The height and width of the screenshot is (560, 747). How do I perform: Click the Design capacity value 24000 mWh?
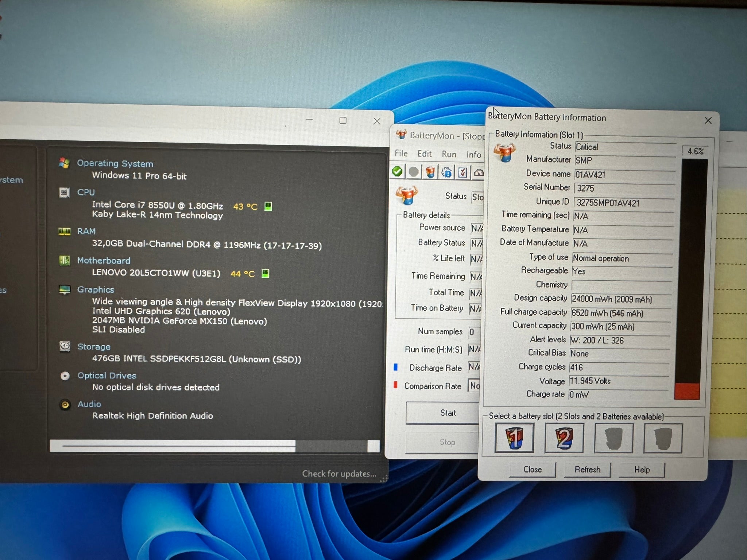pos(622,299)
